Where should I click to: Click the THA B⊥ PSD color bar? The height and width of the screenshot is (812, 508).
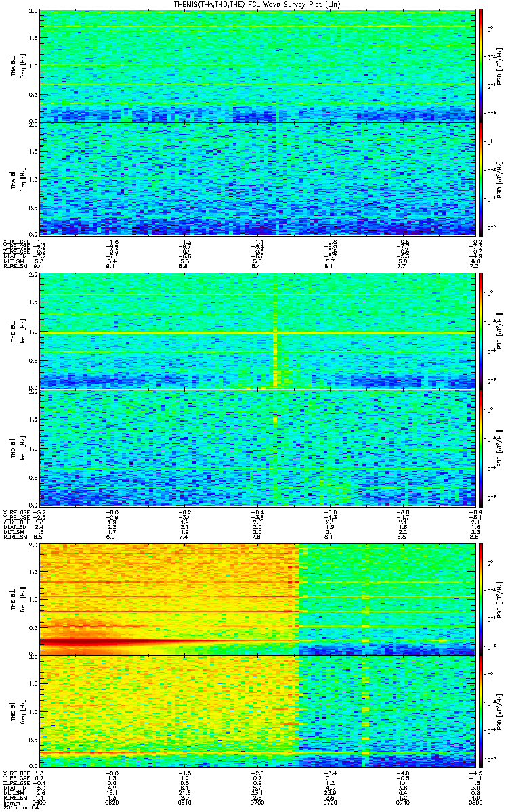(482, 66)
